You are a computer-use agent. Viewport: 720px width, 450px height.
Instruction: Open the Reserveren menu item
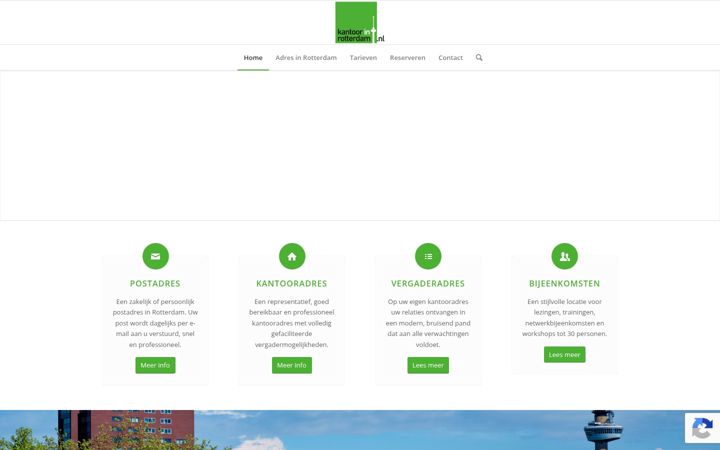click(x=407, y=57)
